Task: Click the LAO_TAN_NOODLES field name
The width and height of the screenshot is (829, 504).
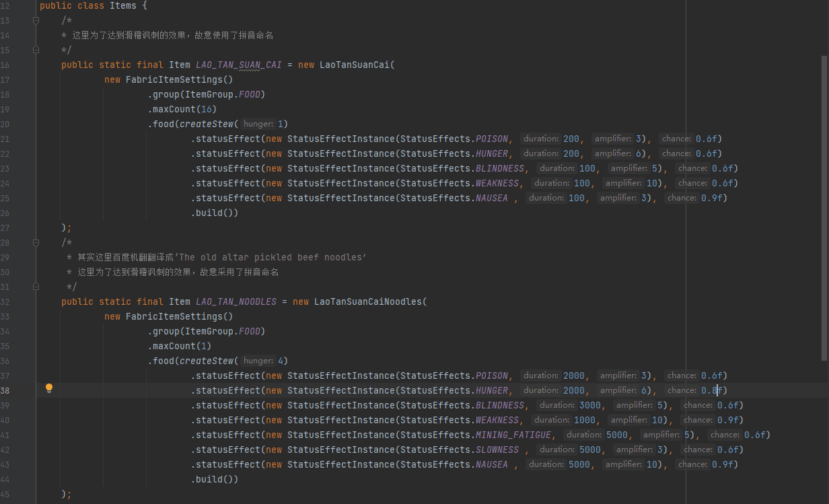Action: point(236,302)
